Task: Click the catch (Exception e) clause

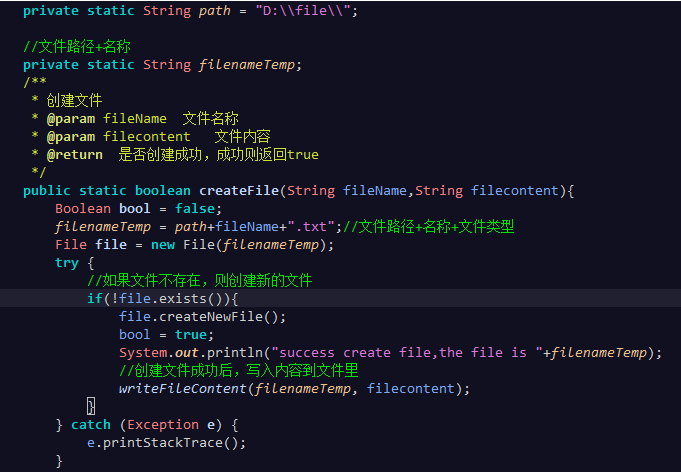Action: pos(155,425)
